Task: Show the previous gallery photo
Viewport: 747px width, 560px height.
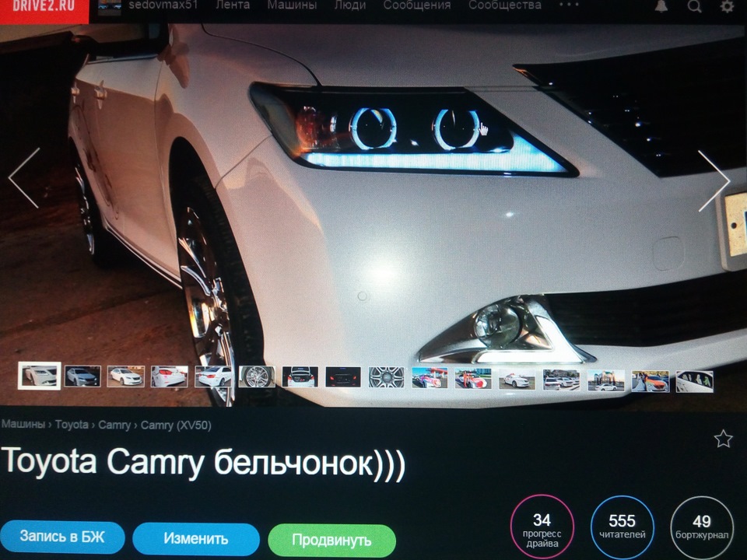Action: [24, 177]
